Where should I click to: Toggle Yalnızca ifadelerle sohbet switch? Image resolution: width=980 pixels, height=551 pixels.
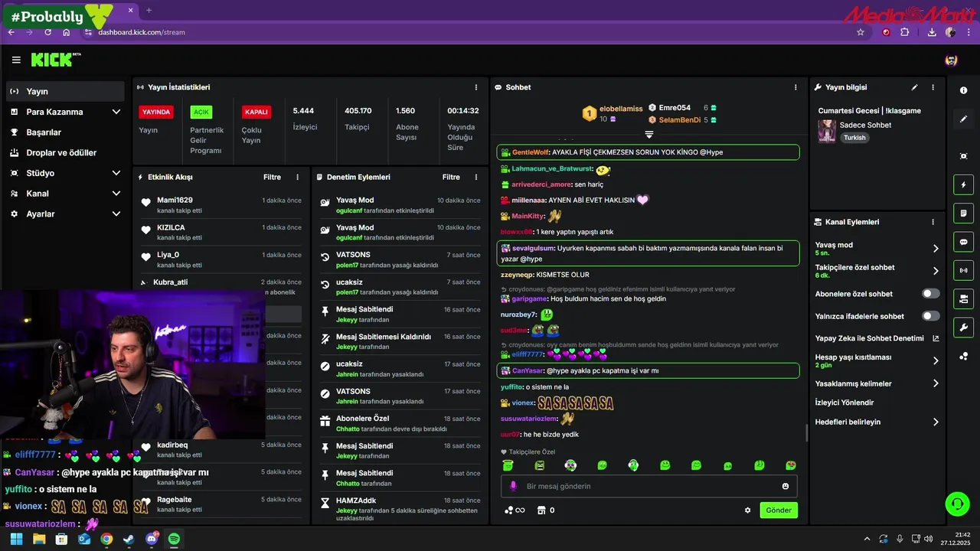pos(931,316)
